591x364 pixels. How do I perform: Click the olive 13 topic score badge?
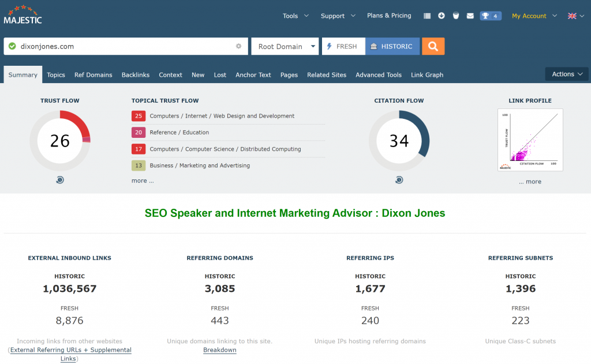[139, 166]
